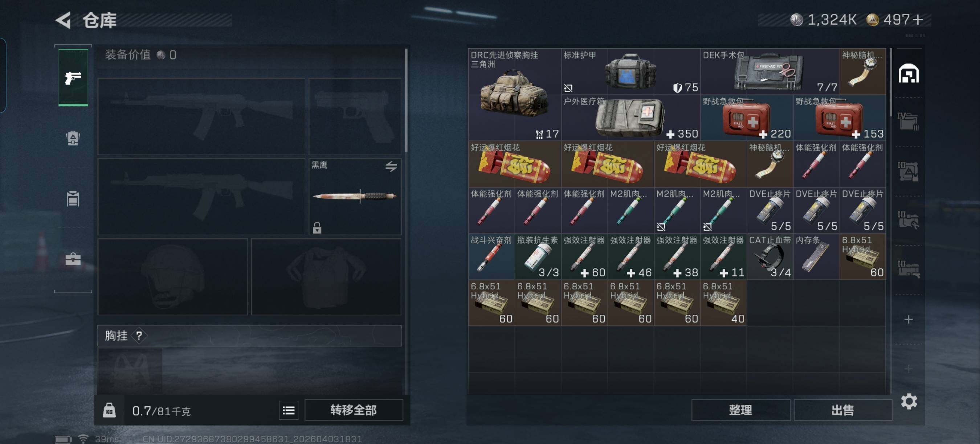
Task: Click the weight KG lock icon
Action: 109,410
